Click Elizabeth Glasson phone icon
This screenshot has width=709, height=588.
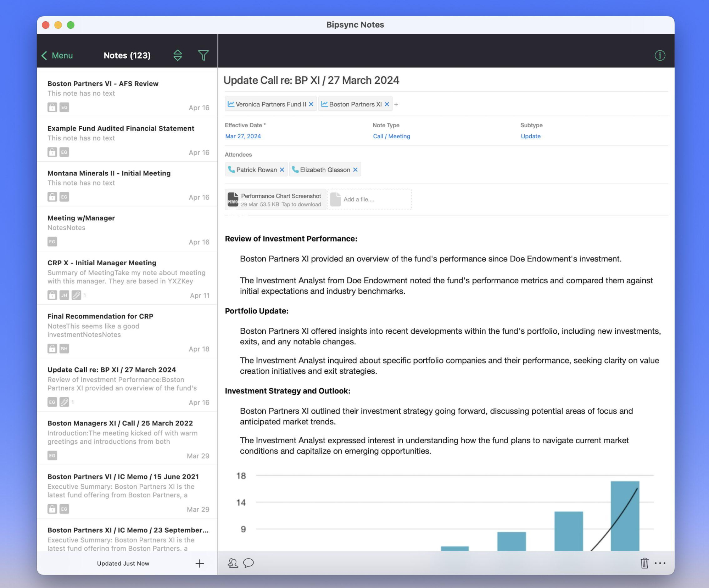tap(295, 170)
